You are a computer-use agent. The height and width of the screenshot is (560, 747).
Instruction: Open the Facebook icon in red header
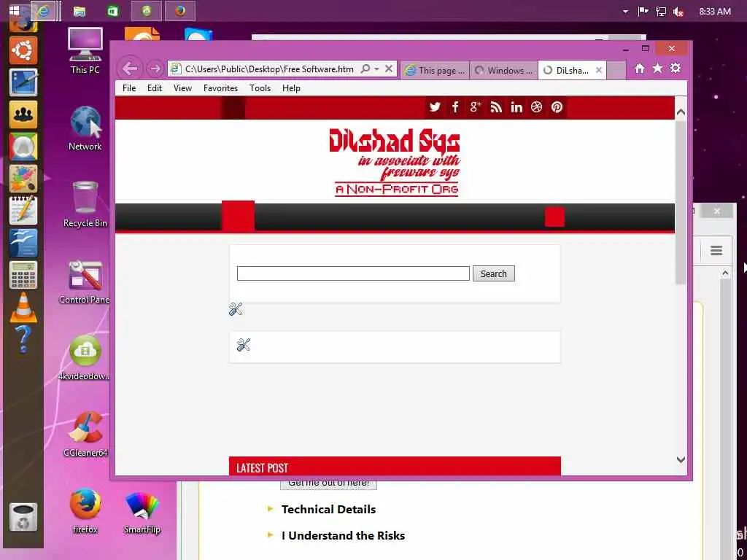pyautogui.click(x=455, y=107)
